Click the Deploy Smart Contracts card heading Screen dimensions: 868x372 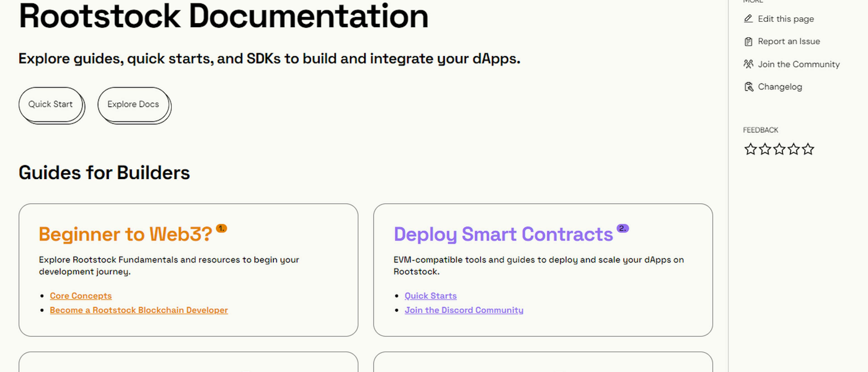pos(503,234)
